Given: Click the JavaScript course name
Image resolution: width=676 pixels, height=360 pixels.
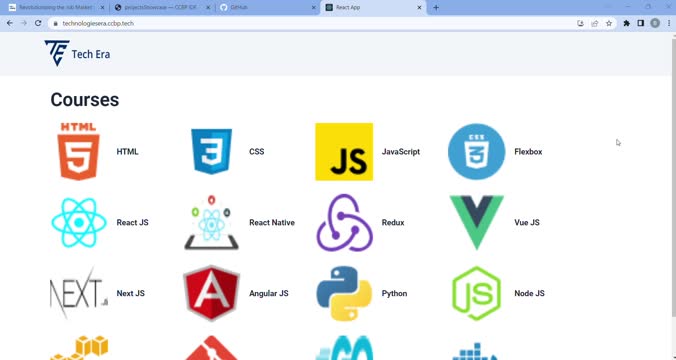Looking at the screenshot, I should point(401,152).
